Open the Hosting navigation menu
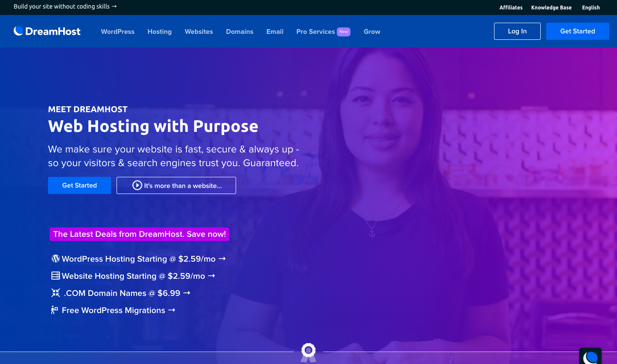 pos(159,32)
